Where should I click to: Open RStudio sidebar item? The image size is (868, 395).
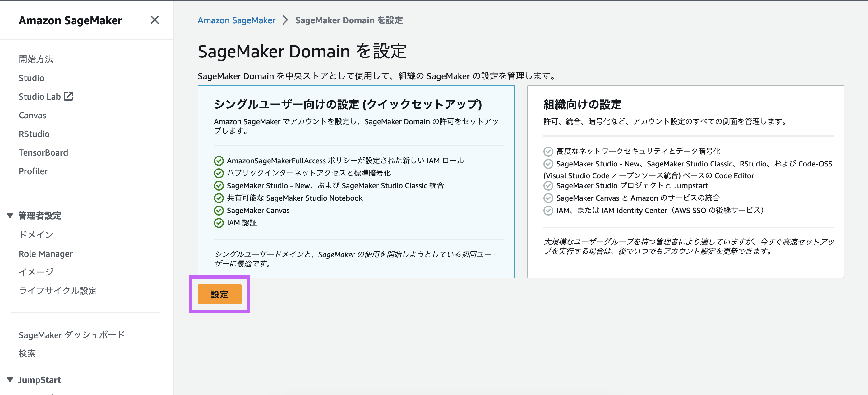click(x=34, y=134)
